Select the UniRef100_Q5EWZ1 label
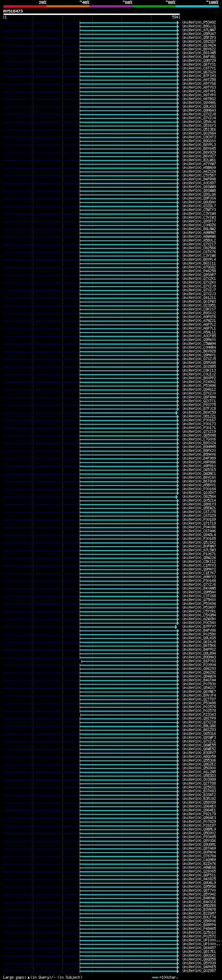 [199, 508]
